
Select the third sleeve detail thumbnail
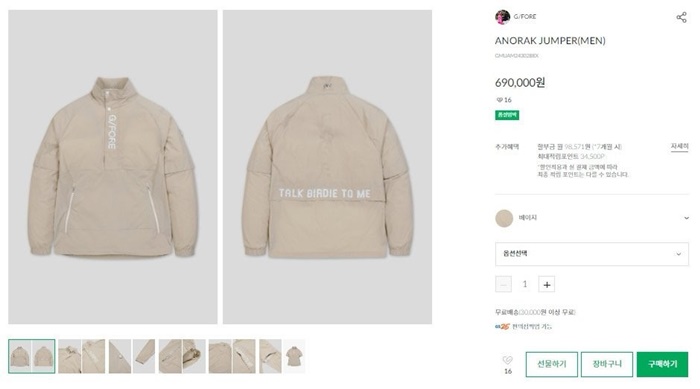pos(132,356)
